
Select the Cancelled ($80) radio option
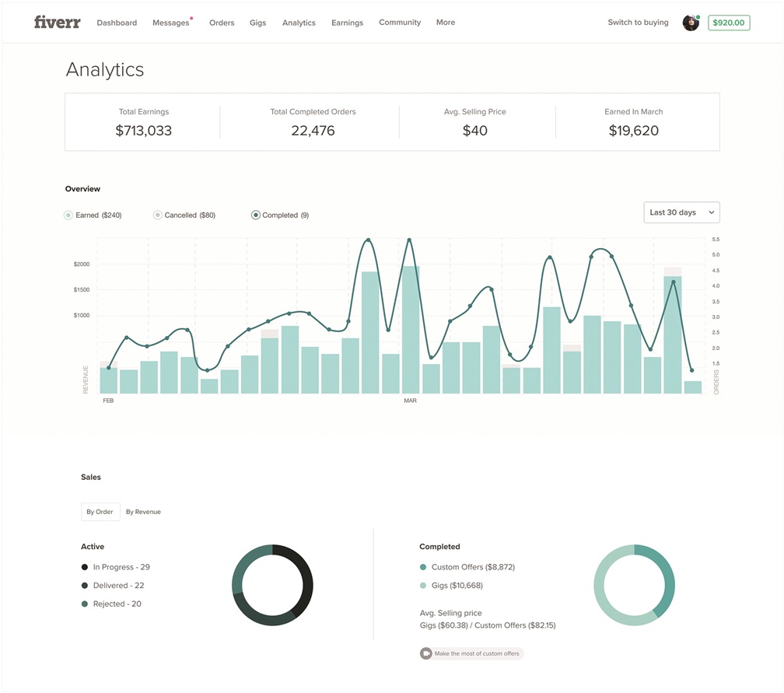click(x=158, y=215)
